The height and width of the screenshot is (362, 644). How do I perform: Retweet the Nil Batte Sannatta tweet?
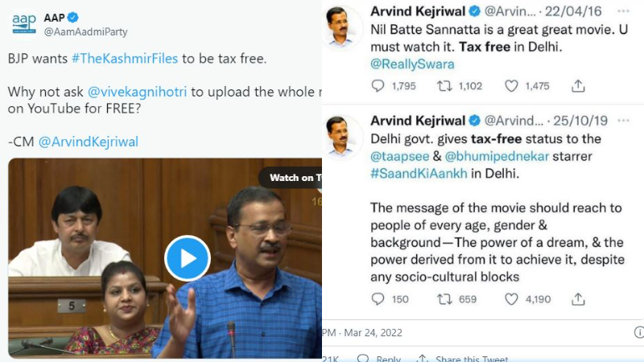pyautogui.click(x=444, y=86)
